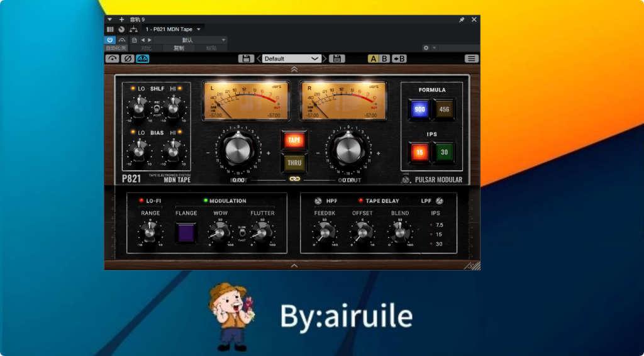Screen dimensions: 644x356
Task: Click the 自动化:关 automation button
Action: [116, 48]
